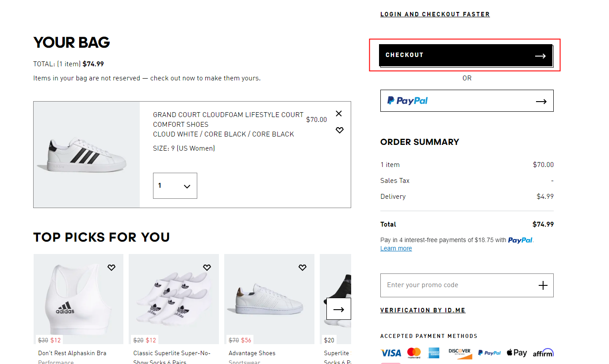Wishlist the Don't Rest Alphaskin Bra
609x364 pixels.
(x=111, y=267)
